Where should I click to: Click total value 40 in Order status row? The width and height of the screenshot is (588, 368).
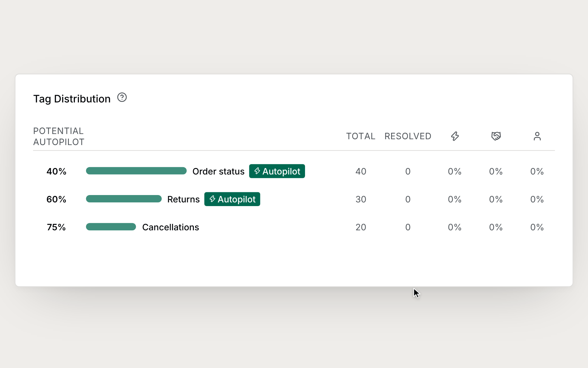361,171
